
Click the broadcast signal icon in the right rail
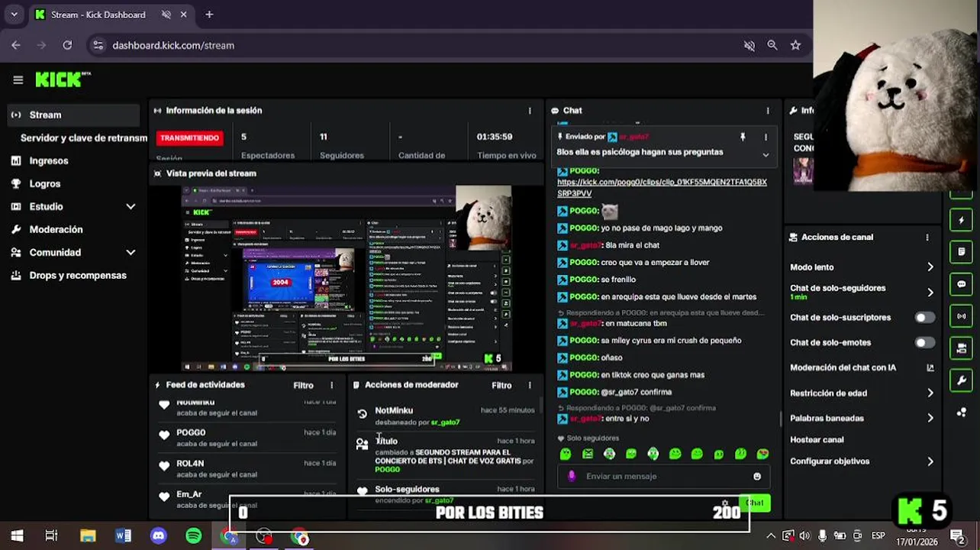click(961, 316)
